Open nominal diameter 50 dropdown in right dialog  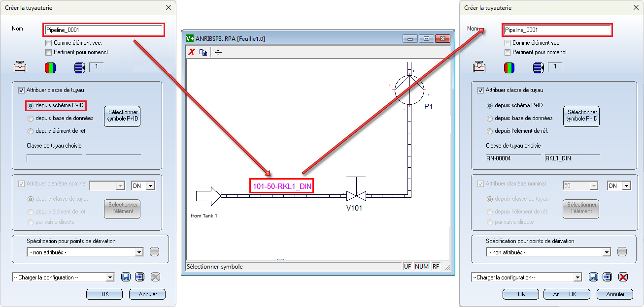594,185
